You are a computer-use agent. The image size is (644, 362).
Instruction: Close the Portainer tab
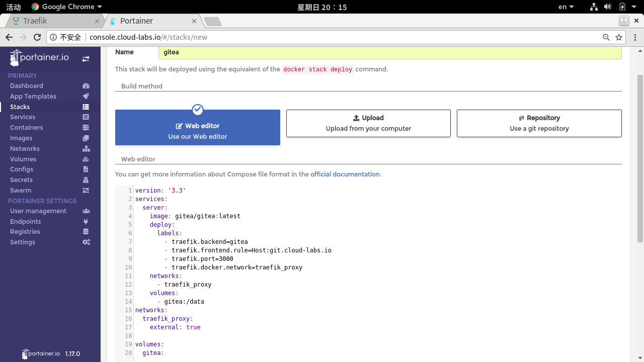194,21
